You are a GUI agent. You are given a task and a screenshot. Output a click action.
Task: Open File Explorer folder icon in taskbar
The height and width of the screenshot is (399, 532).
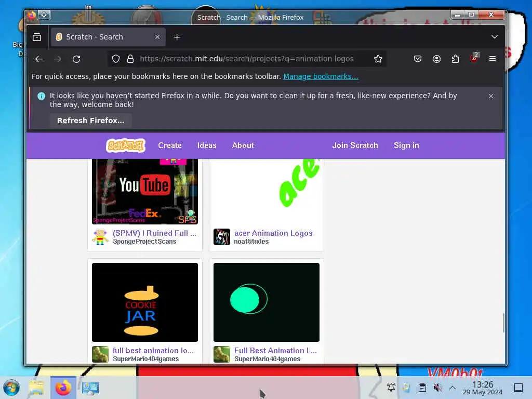click(x=36, y=388)
